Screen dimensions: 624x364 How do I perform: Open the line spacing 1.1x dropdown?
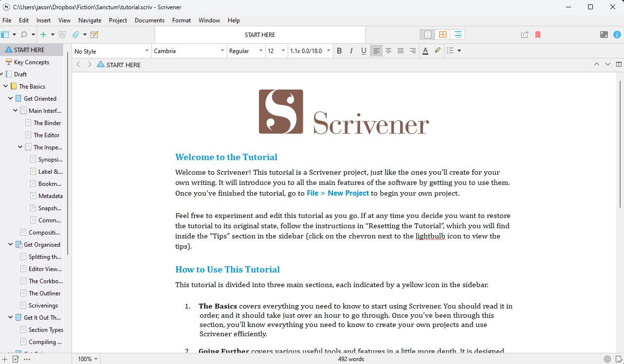310,51
